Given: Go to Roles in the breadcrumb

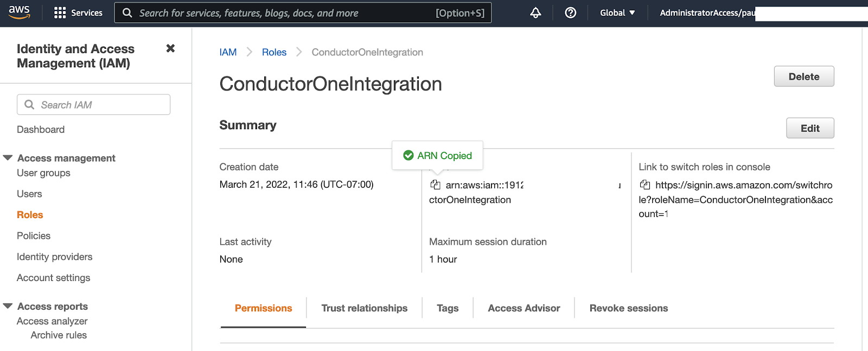Looking at the screenshot, I should 274,52.
